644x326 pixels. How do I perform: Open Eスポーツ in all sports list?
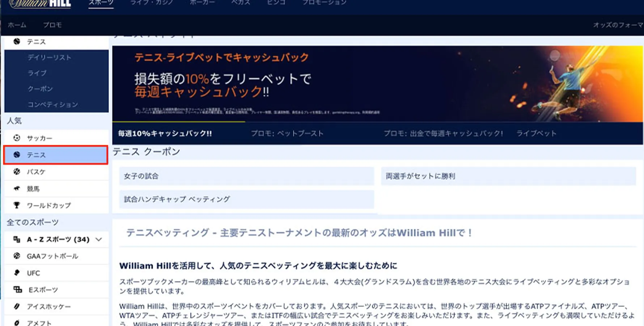pos(56,289)
